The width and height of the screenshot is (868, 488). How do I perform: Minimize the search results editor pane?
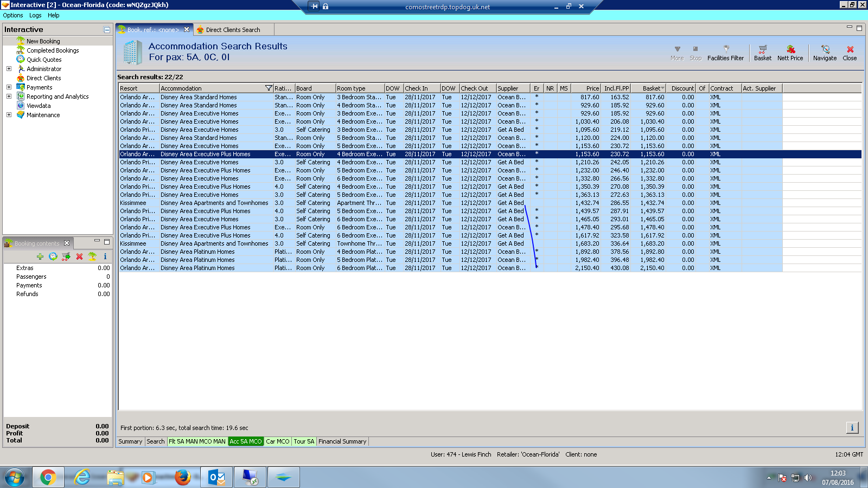click(x=850, y=27)
